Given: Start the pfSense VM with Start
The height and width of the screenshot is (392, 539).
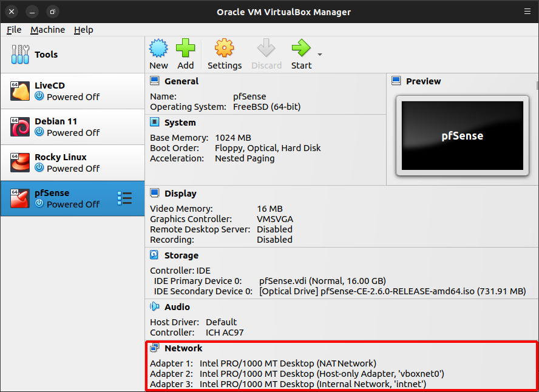Looking at the screenshot, I should pyautogui.click(x=301, y=54).
